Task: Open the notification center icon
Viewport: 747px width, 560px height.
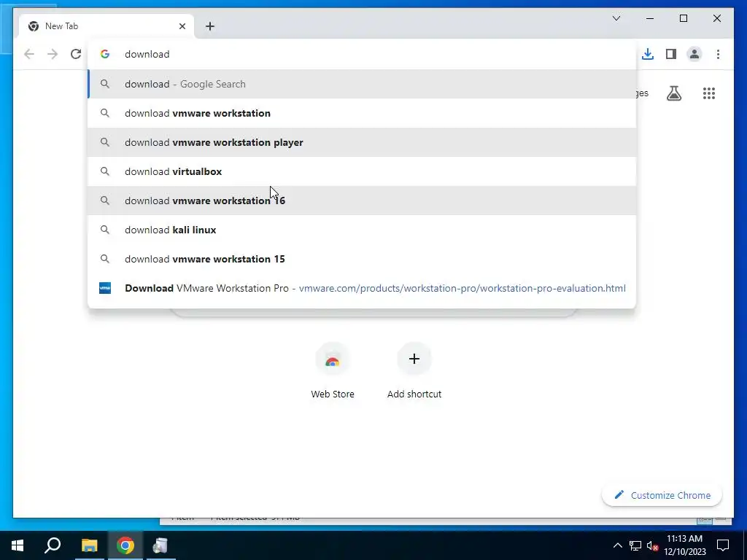Action: [723, 545]
